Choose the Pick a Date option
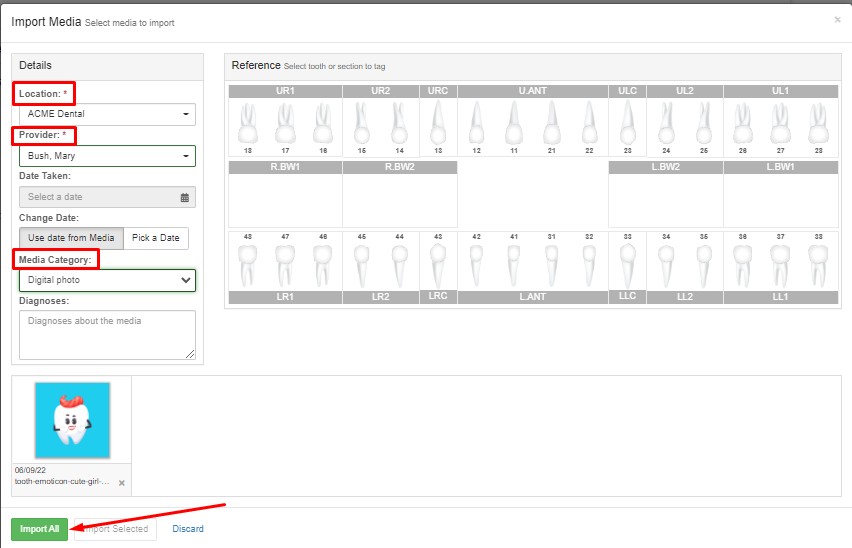Image resolution: width=852 pixels, height=548 pixels. pyautogui.click(x=156, y=238)
